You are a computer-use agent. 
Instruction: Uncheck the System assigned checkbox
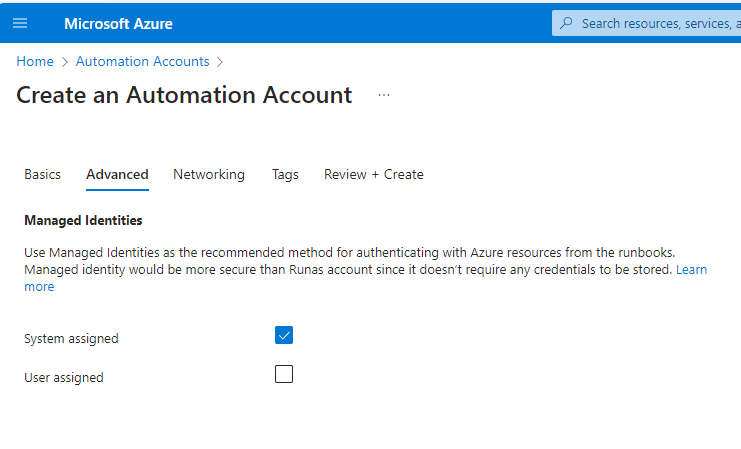tap(284, 335)
